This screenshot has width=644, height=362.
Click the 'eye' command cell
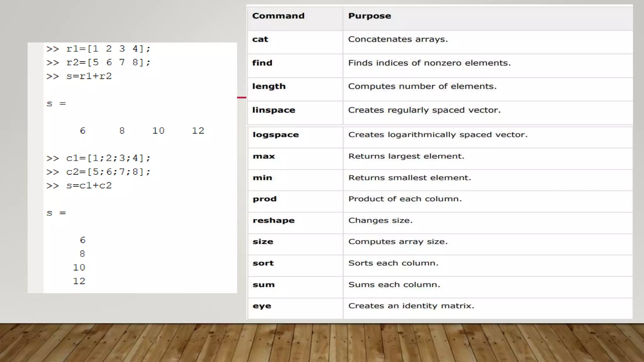tap(262, 306)
